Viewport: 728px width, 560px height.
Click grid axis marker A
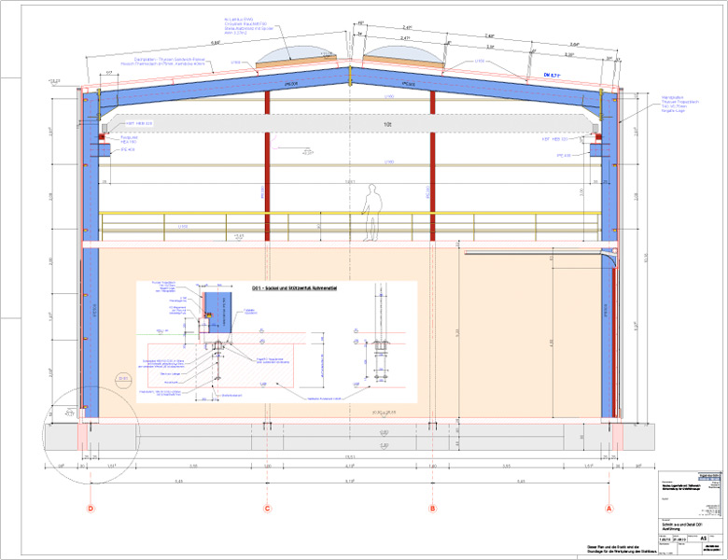pos(609,509)
